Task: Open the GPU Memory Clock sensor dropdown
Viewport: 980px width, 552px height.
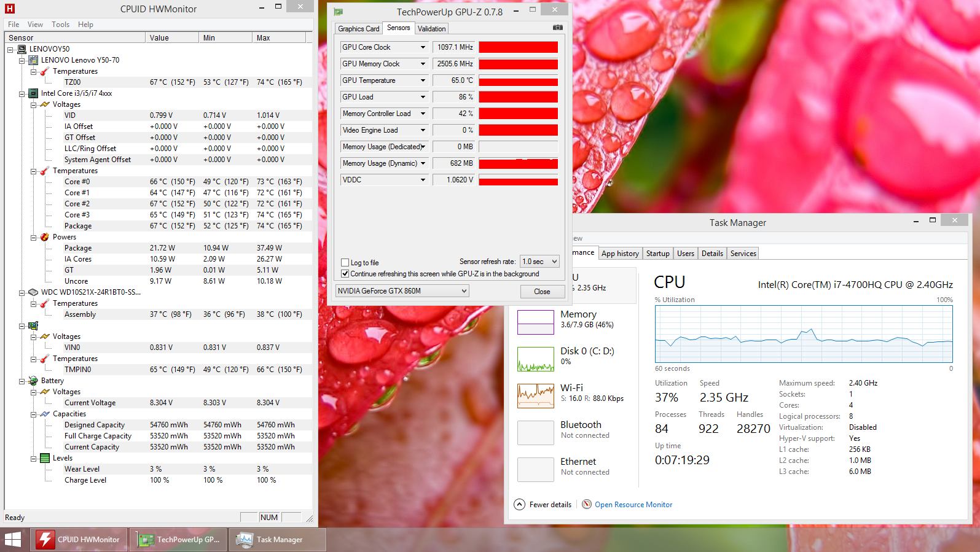Action: [423, 64]
